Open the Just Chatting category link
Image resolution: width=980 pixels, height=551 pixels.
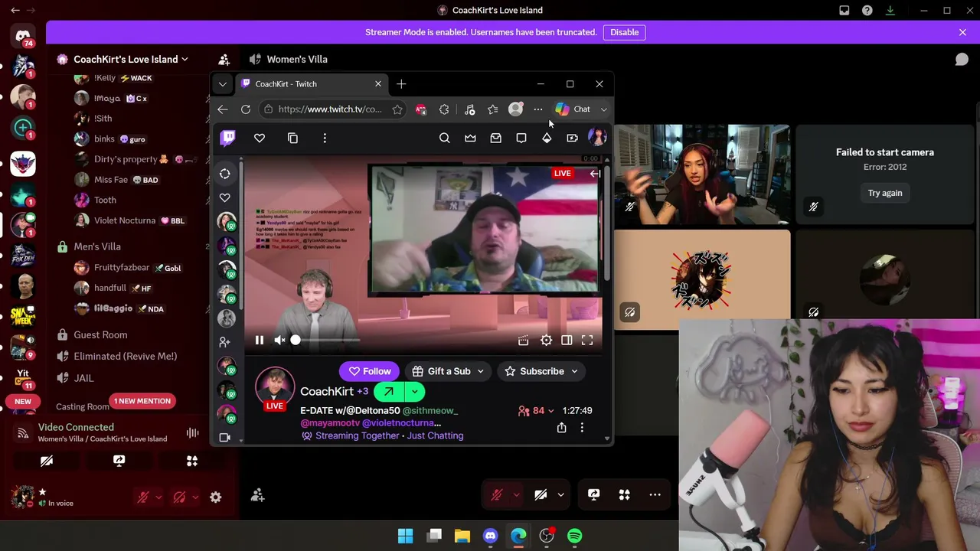click(x=435, y=435)
